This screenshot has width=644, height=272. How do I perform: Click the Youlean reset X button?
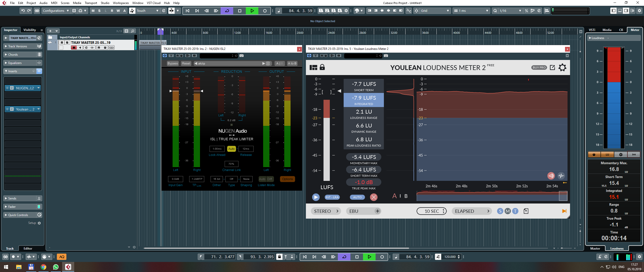374,197
